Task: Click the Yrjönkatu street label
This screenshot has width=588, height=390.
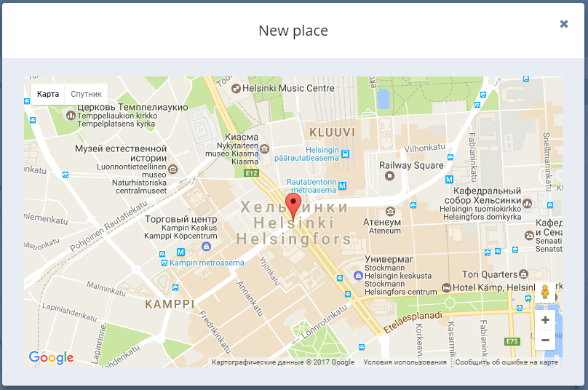Action: [x=270, y=271]
